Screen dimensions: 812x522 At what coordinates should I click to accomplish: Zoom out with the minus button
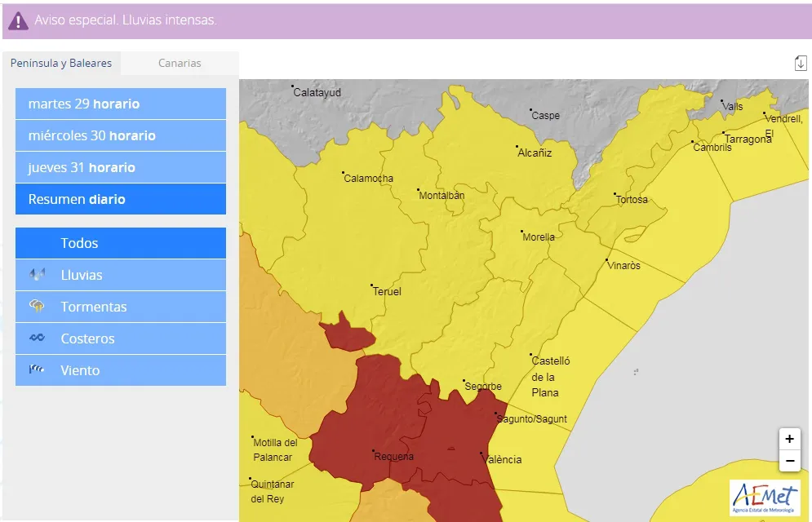[x=789, y=461]
